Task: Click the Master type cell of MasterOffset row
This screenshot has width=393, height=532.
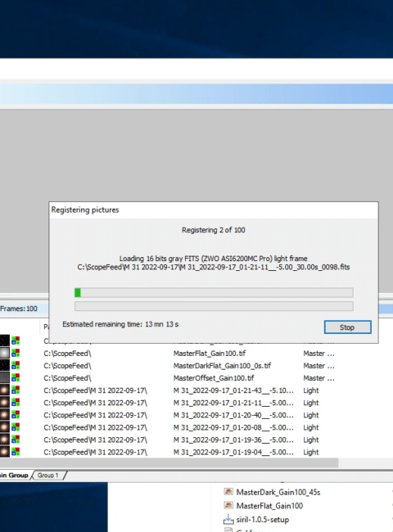Action: [x=318, y=378]
